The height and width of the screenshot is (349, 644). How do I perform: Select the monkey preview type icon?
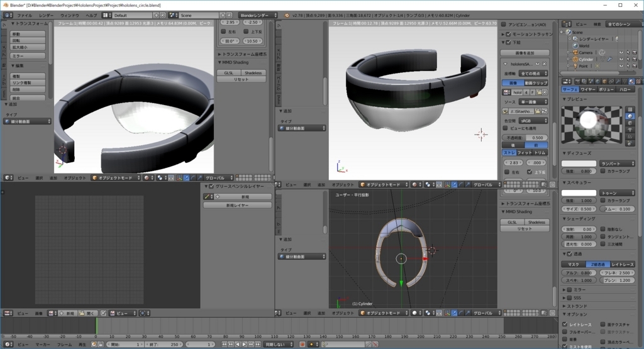click(630, 130)
